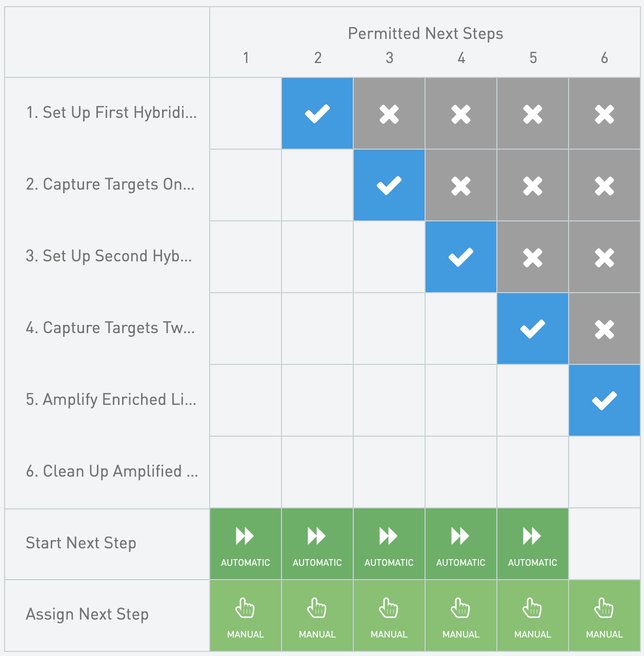This screenshot has height=656, width=644.
Task: Toggle checkmark permitting step 1 to step 2
Action: pyautogui.click(x=317, y=114)
